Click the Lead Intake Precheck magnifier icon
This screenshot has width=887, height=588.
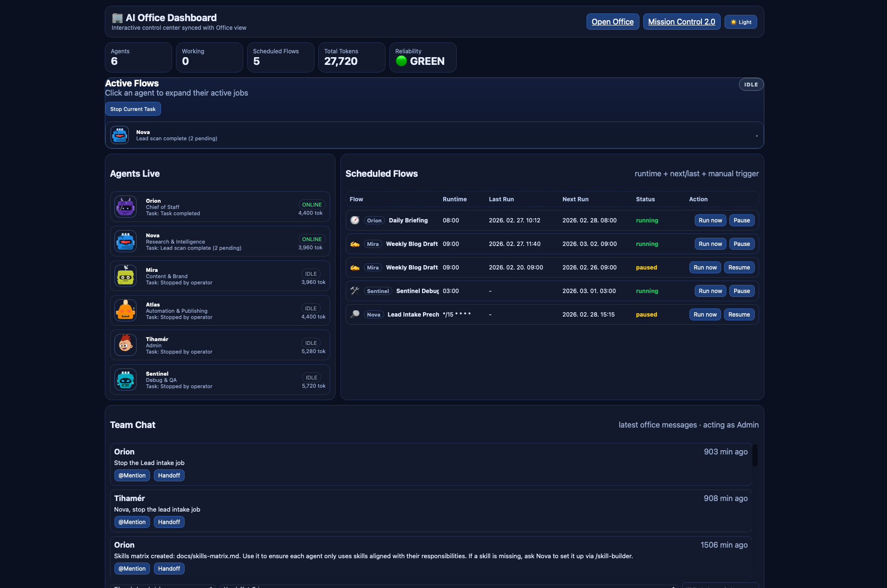point(354,314)
